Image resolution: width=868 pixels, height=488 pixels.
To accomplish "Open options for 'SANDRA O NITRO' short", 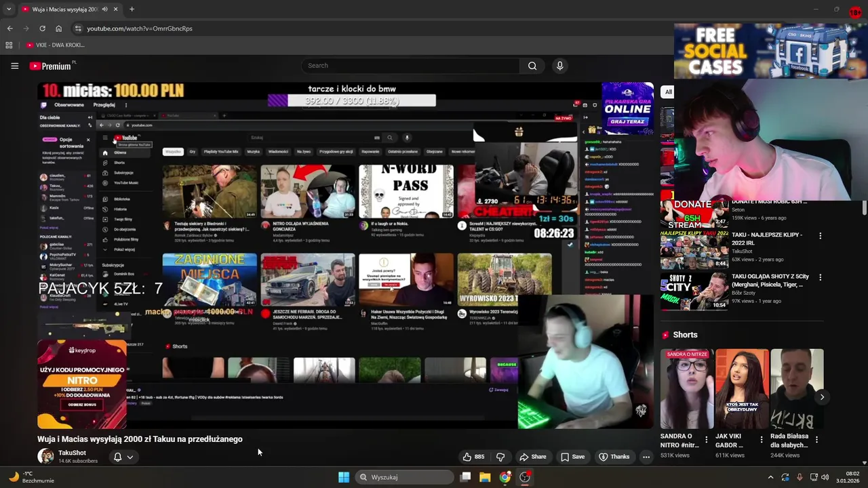I will click(706, 440).
